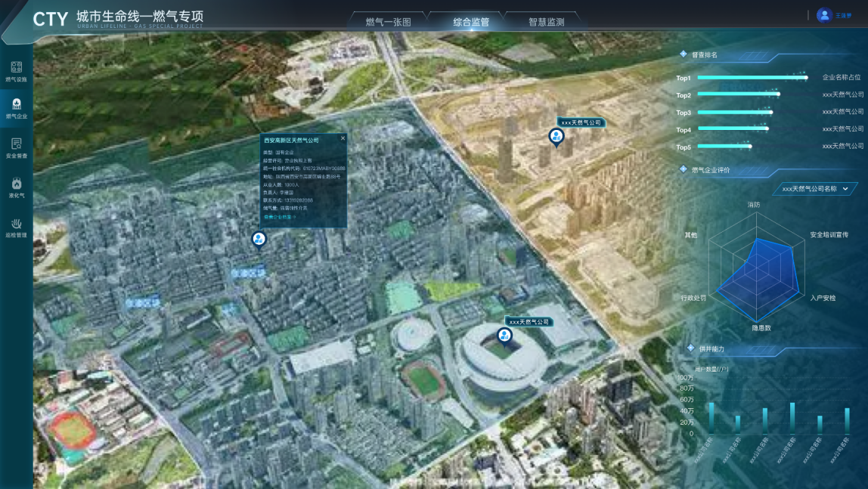Screen dimensions: 868x489
Task: Click the map pin in the orange district
Action: tap(556, 138)
